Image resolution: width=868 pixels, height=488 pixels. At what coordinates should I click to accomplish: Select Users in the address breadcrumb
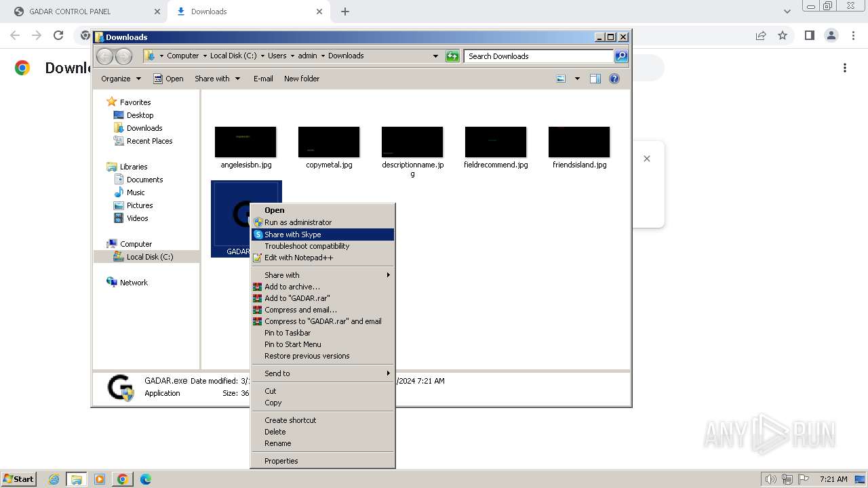pos(277,56)
